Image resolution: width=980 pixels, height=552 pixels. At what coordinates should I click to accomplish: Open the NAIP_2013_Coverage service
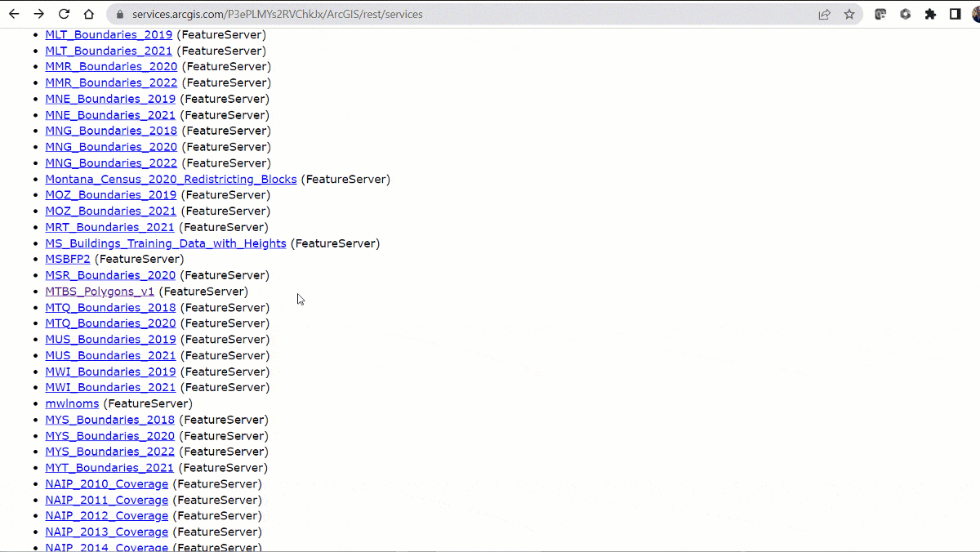coord(106,532)
